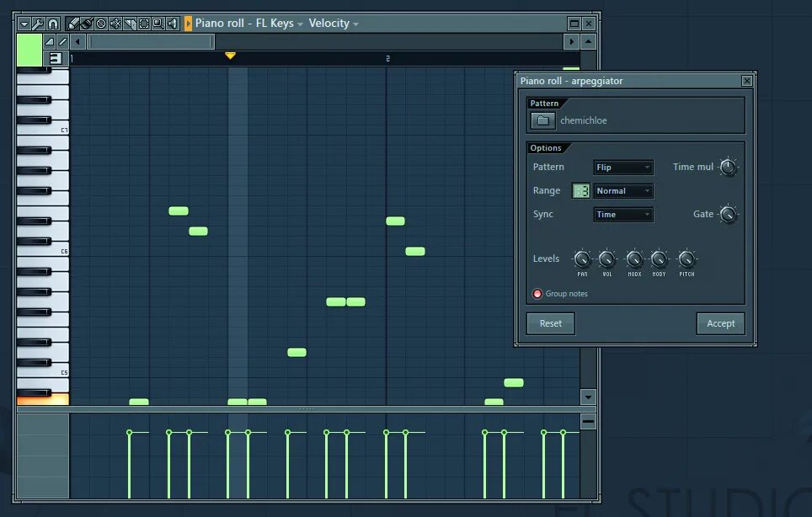Click the MODX level knob

click(634, 258)
